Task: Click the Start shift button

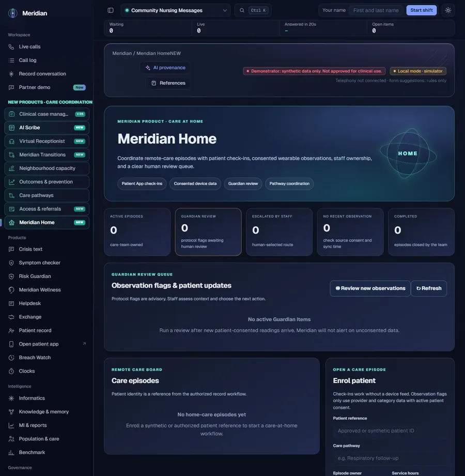Action: [421, 10]
